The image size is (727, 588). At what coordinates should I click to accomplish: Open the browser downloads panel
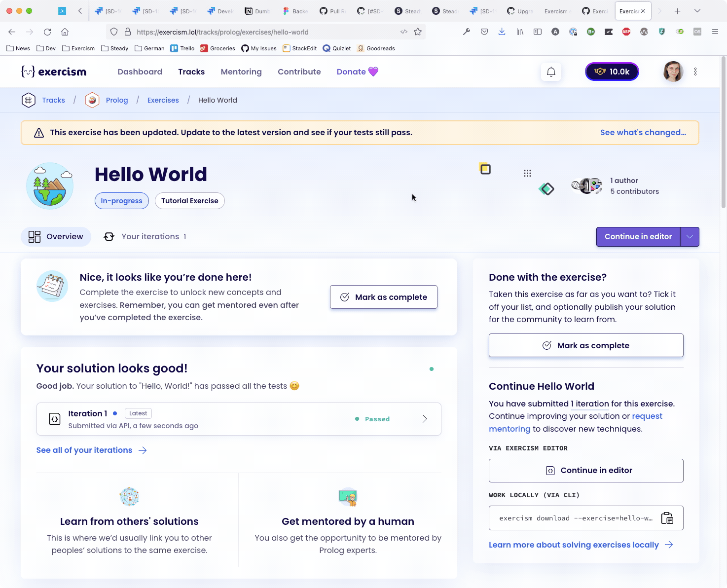502,32
